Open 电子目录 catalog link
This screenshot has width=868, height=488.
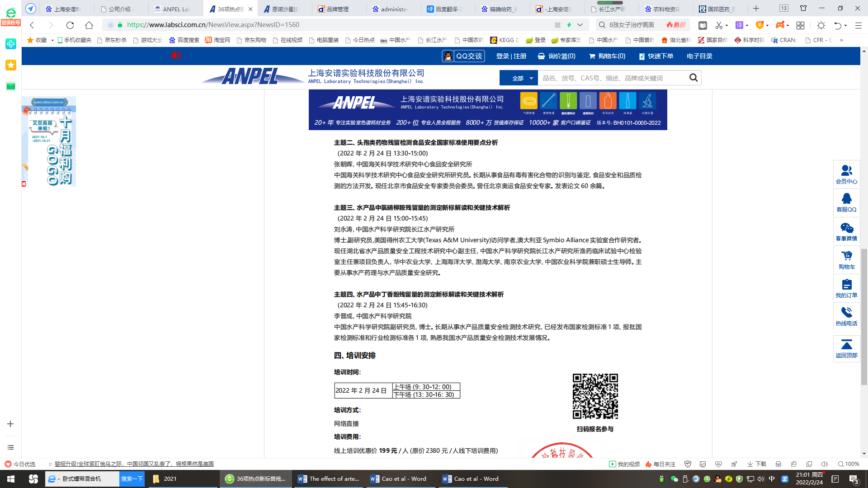(699, 56)
